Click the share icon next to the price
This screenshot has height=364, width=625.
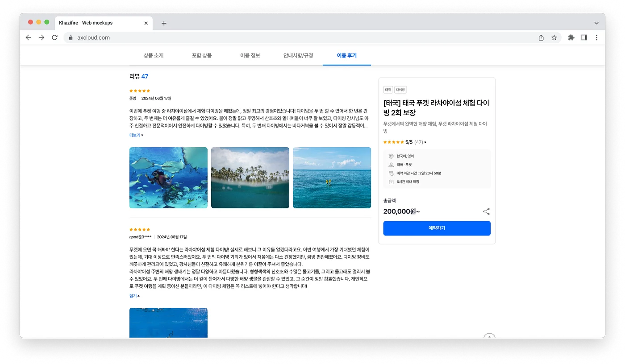pyautogui.click(x=486, y=211)
